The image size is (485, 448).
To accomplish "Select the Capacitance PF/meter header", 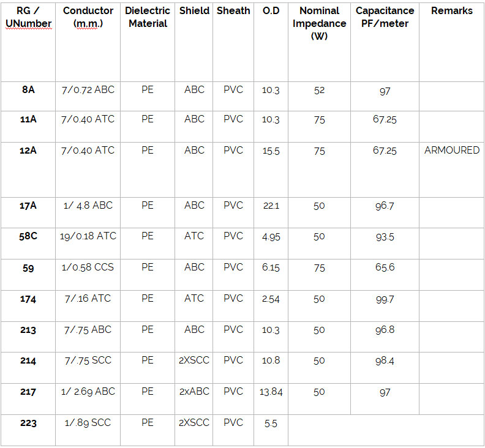I will pos(385,17).
